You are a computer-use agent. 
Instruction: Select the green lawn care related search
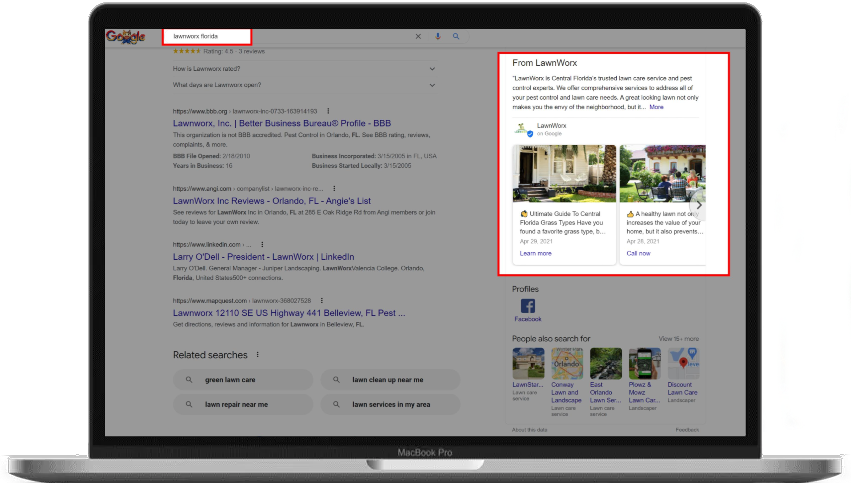(243, 380)
